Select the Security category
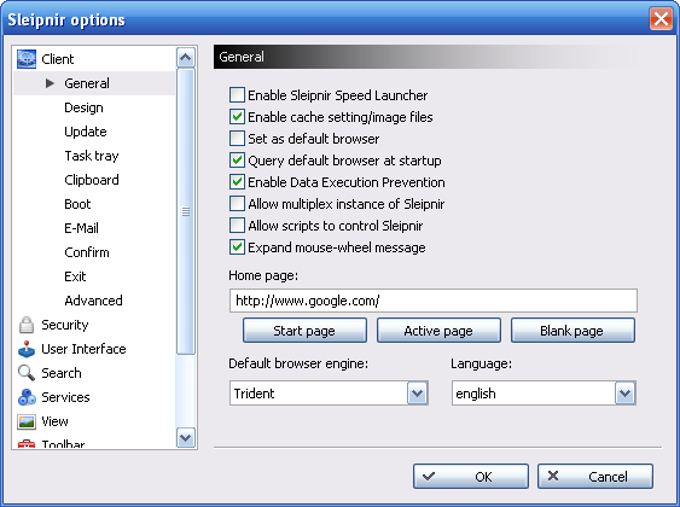Viewport: 680px width, 507px height. [x=65, y=325]
